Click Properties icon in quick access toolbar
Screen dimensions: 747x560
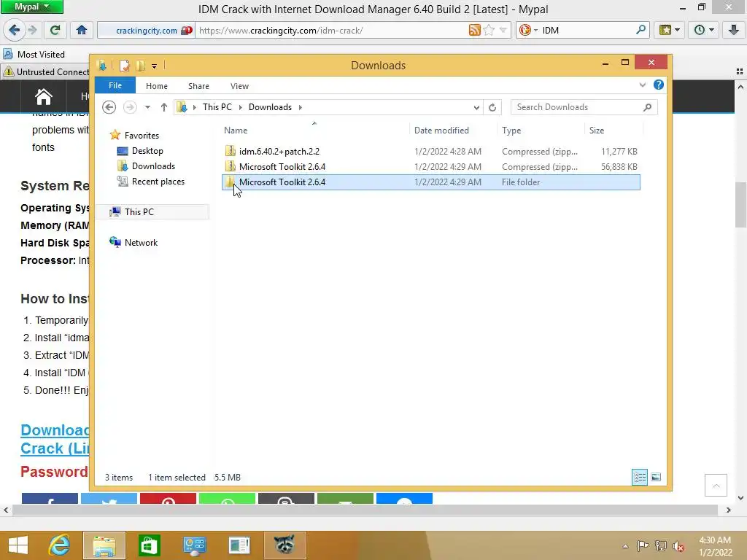124,66
